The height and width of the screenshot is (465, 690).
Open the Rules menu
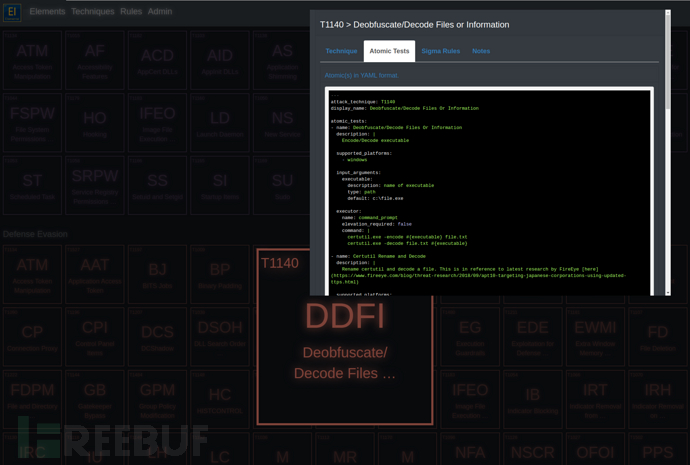(x=131, y=11)
